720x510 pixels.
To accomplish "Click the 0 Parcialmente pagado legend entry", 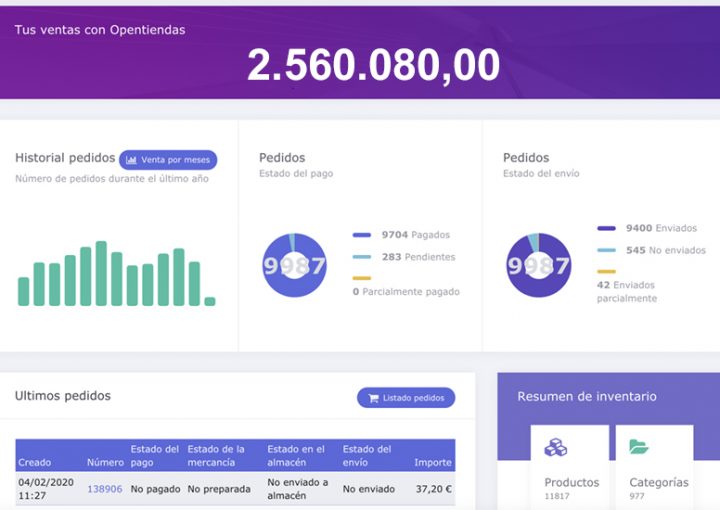I will pos(406,291).
